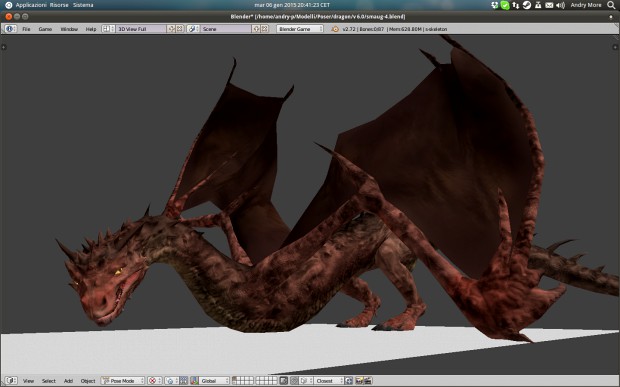Open the network connections tray icon

click(516, 5)
